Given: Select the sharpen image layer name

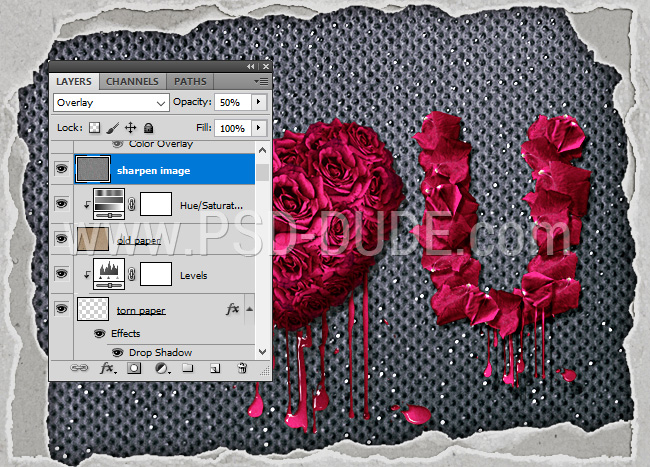Looking at the screenshot, I should click(x=153, y=171).
